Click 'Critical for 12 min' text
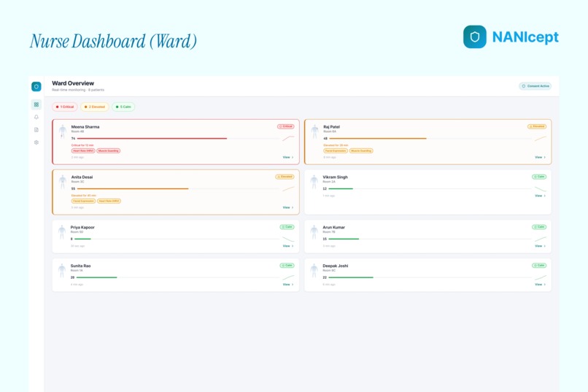Screen dimensions: 588x392 [x=82, y=145]
